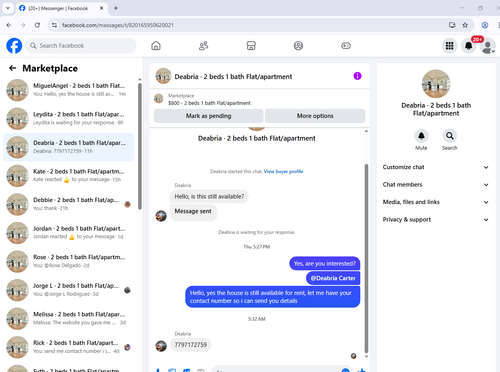Open the View buyer profile link
Viewport: 500px width, 372px height.
tap(283, 171)
